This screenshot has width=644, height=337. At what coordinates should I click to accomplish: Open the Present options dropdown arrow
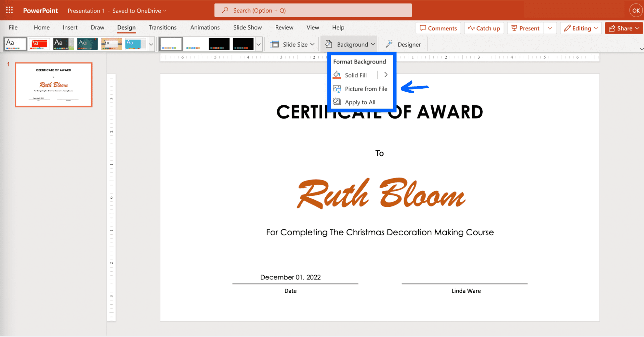click(x=550, y=28)
